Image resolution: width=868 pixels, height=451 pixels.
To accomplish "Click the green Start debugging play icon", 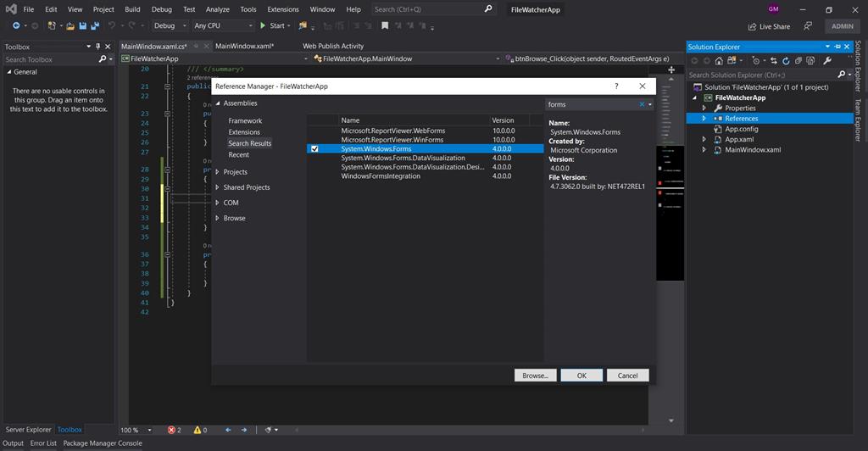I will (263, 25).
